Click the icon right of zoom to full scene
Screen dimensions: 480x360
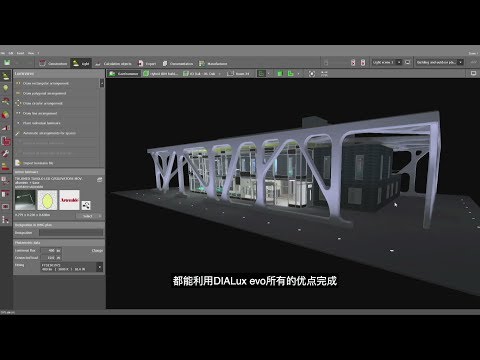pyautogui.click(x=324, y=73)
